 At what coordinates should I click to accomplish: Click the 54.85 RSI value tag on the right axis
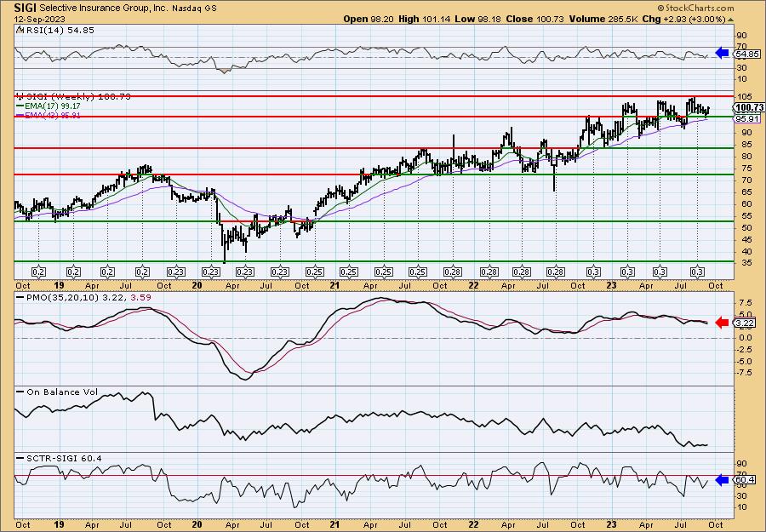point(747,54)
